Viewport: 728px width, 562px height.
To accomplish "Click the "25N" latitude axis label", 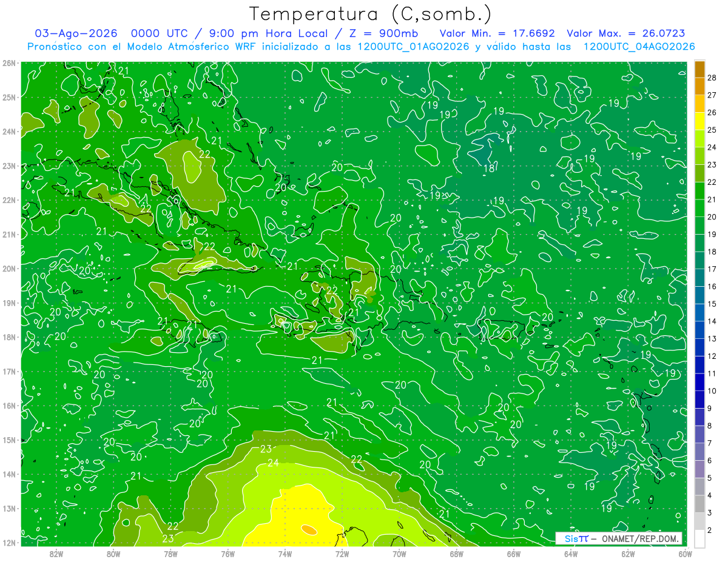I will (9, 97).
